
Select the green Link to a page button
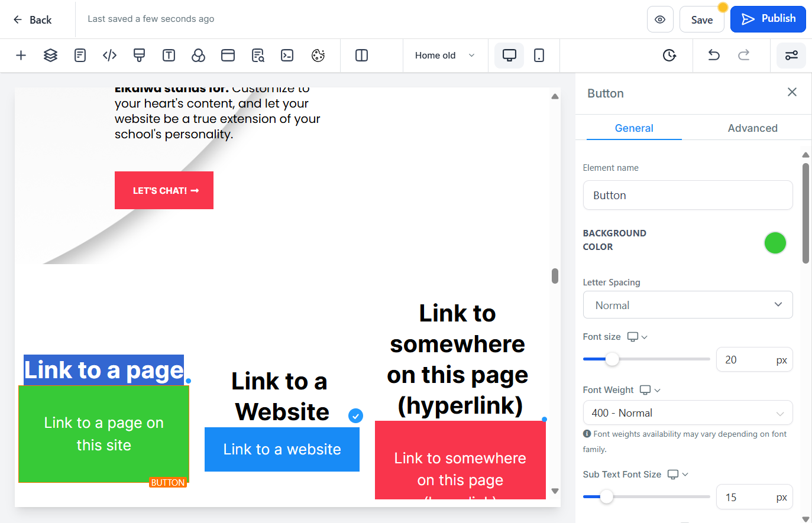tap(104, 434)
